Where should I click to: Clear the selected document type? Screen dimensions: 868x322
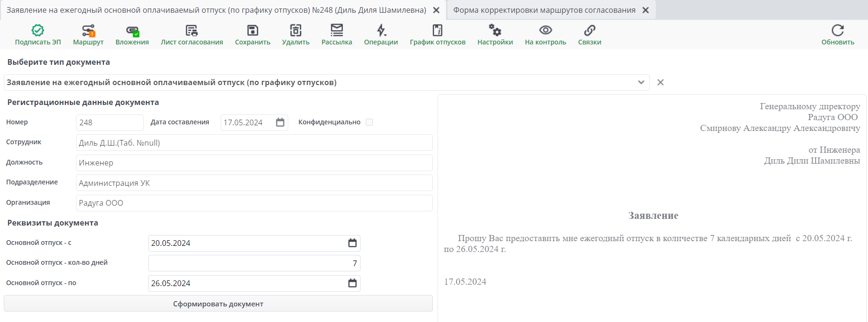[661, 82]
